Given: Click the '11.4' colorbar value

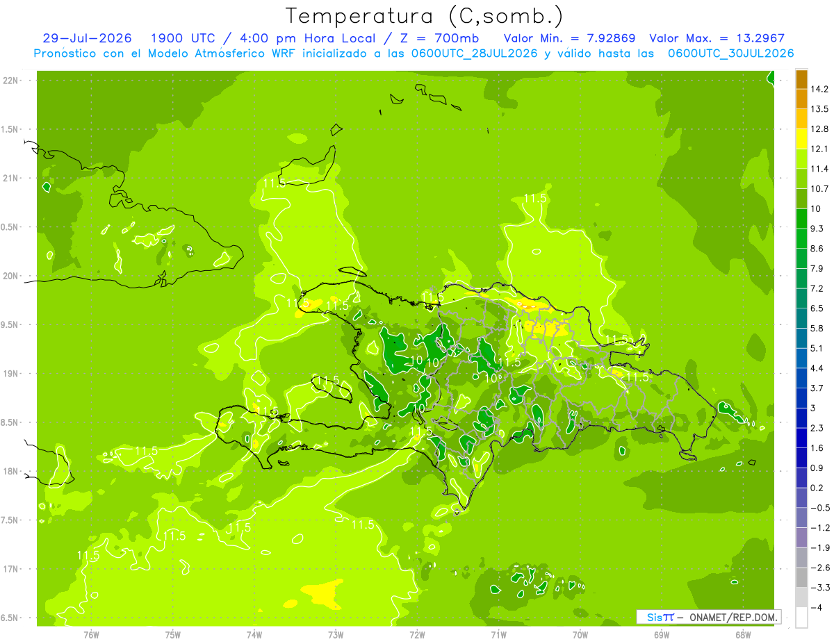Looking at the screenshot, I should (819, 169).
